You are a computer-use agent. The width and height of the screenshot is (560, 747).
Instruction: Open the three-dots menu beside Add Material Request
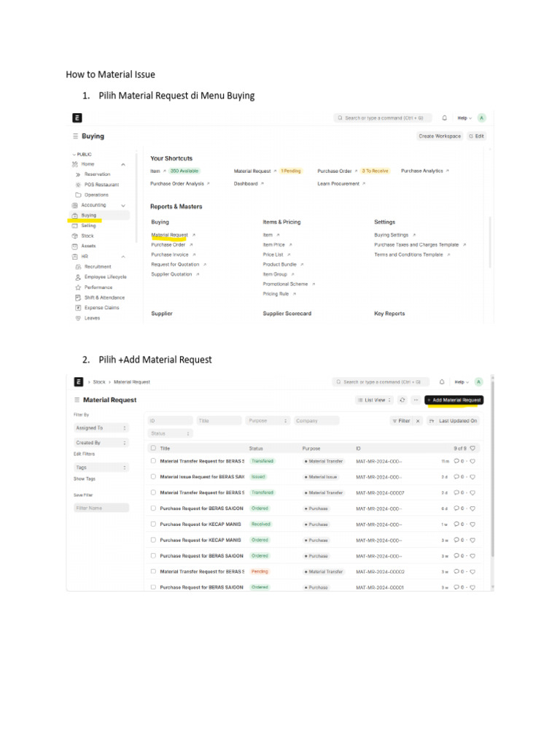[416, 400]
